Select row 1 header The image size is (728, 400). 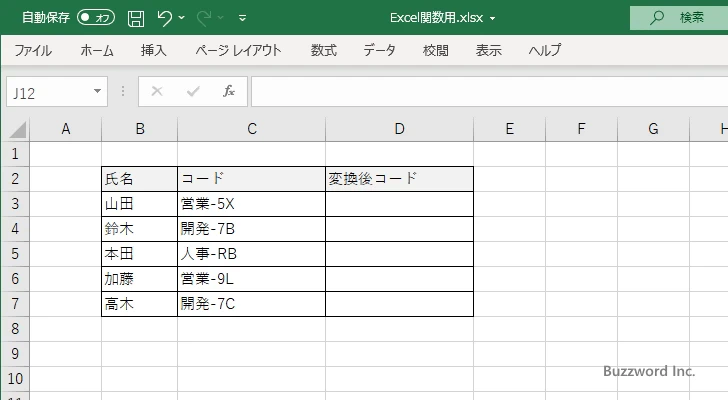coord(15,154)
